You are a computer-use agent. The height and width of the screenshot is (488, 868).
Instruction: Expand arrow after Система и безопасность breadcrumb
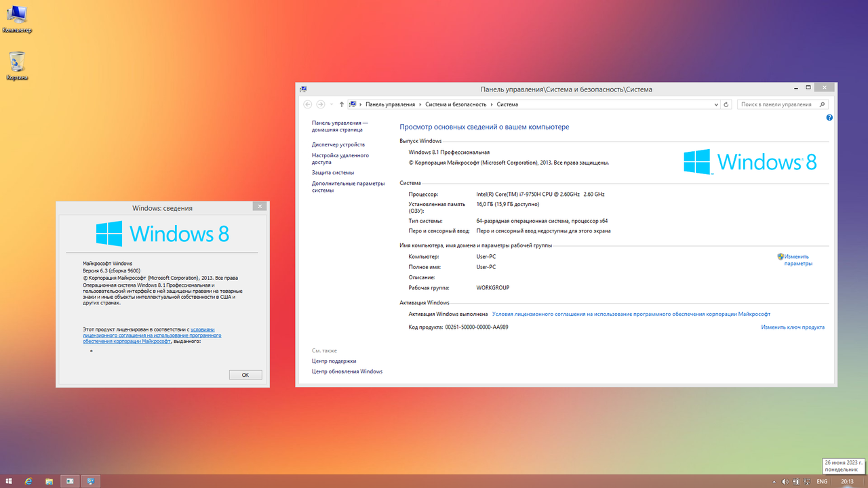click(x=492, y=104)
